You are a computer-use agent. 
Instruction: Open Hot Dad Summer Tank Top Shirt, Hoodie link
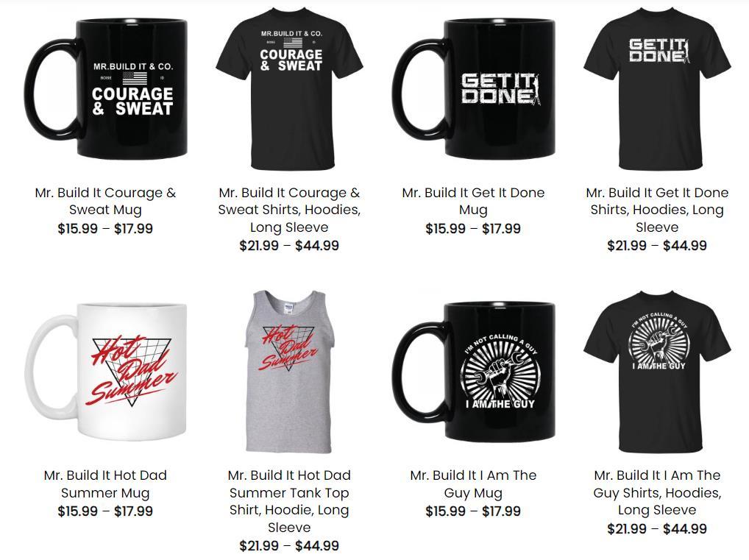(x=289, y=501)
